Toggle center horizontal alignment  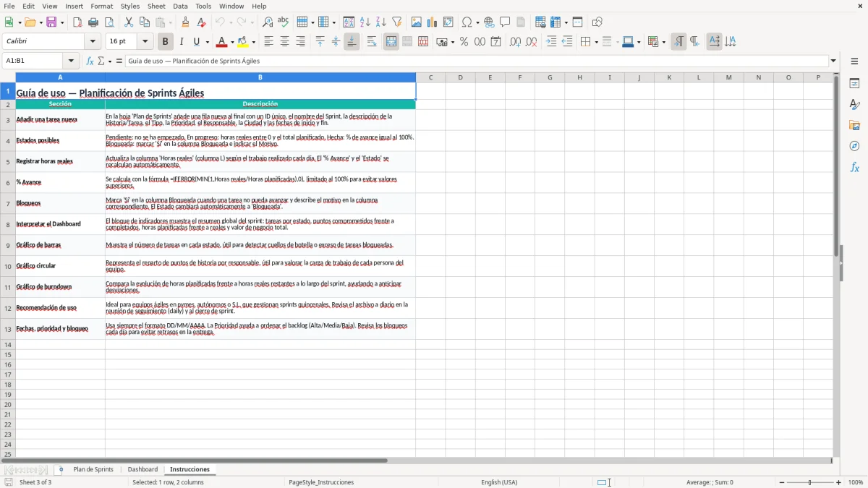[x=284, y=42]
